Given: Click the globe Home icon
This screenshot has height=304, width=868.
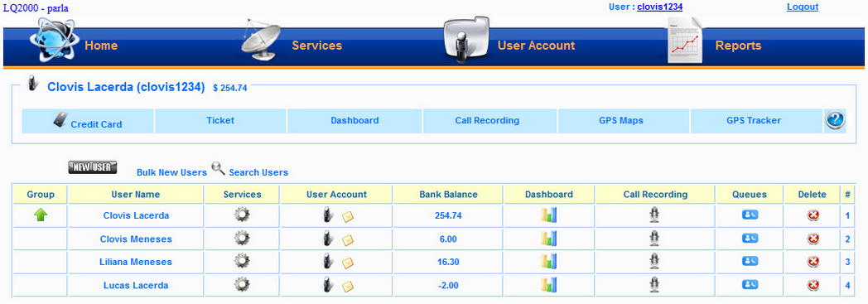Looking at the screenshot, I should [x=55, y=40].
